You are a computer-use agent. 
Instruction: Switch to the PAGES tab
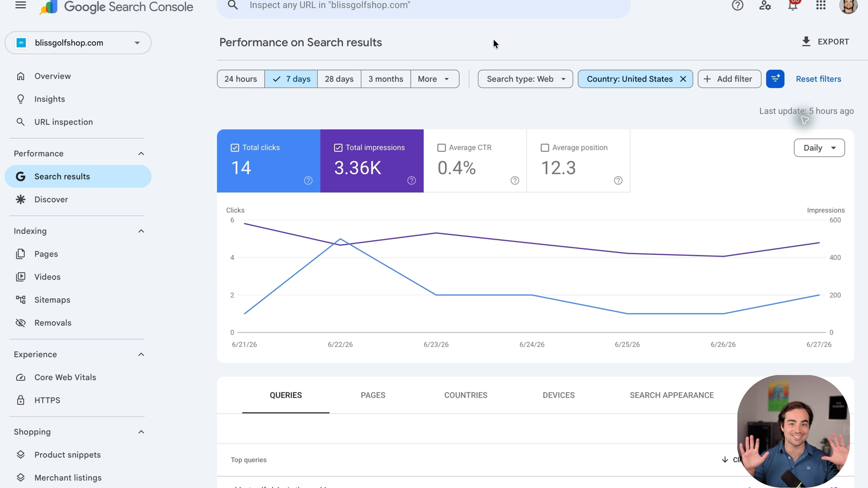373,395
